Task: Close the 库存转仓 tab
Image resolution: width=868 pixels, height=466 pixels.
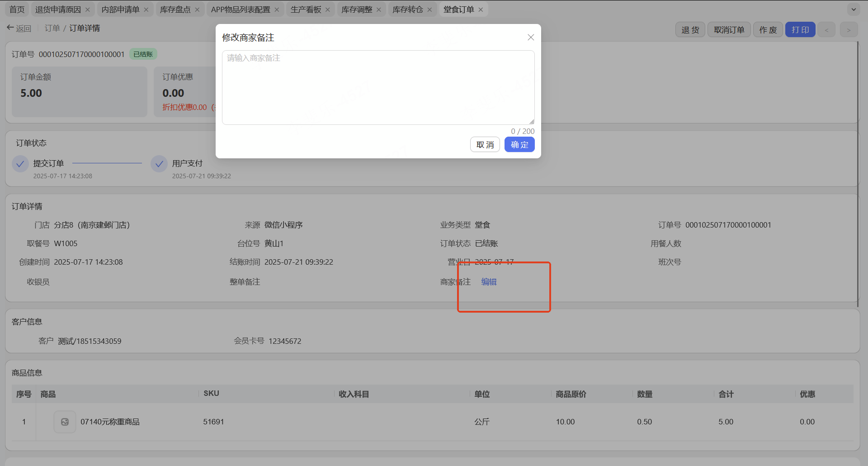Action: (x=429, y=10)
